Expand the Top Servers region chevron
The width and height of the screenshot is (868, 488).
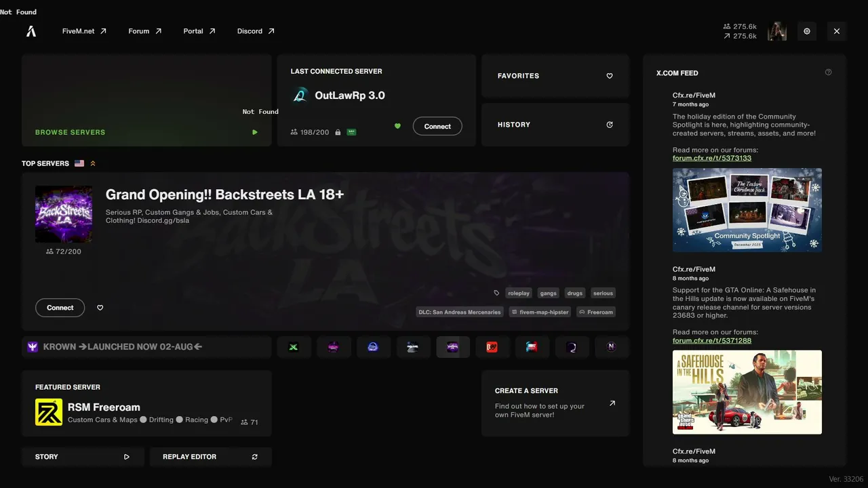pyautogui.click(x=93, y=163)
